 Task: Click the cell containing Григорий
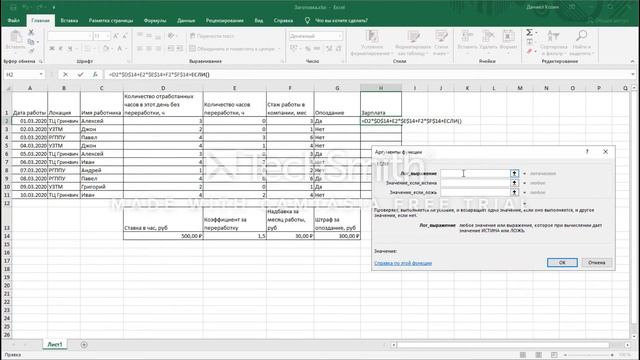pos(101,187)
